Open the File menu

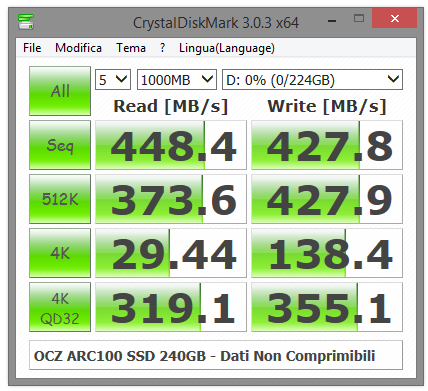[32, 48]
